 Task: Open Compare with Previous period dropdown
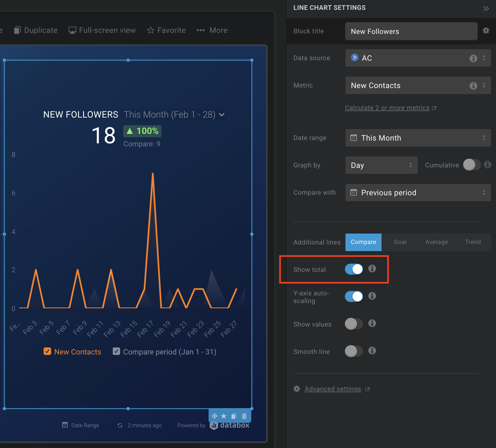pyautogui.click(x=418, y=193)
